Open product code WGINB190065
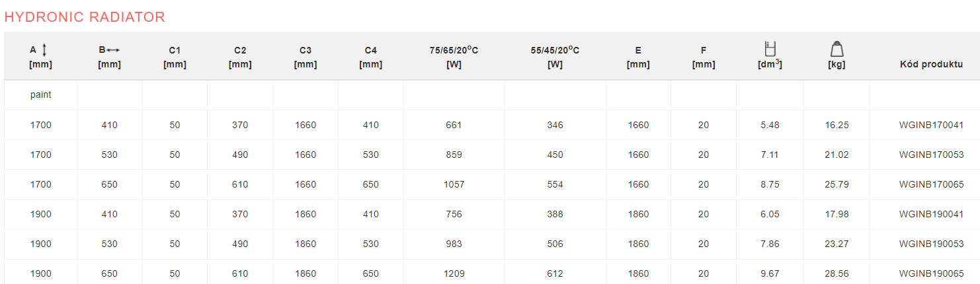980x284 pixels. coord(931,273)
